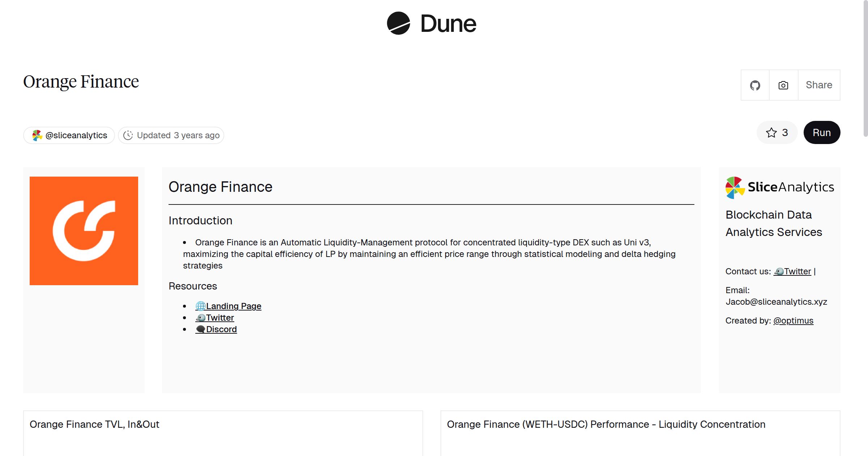Share the Orange Finance dashboard

[x=819, y=85]
